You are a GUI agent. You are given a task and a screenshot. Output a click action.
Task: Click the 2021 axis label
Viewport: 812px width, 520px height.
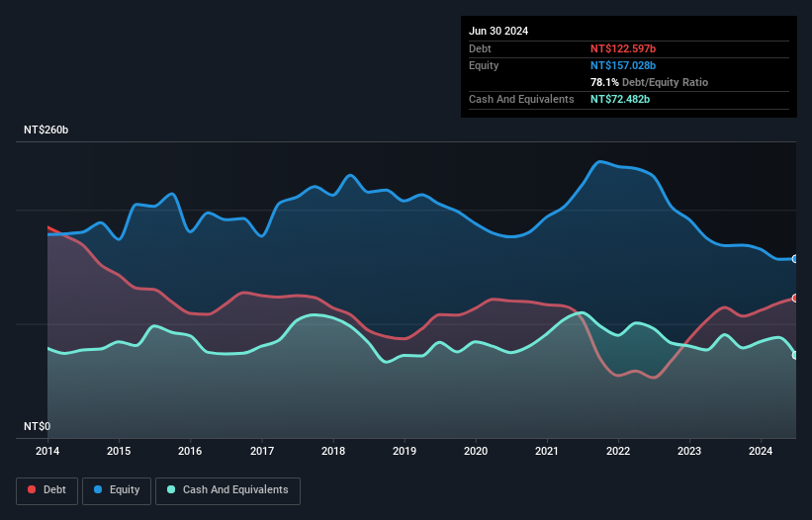pyautogui.click(x=547, y=451)
